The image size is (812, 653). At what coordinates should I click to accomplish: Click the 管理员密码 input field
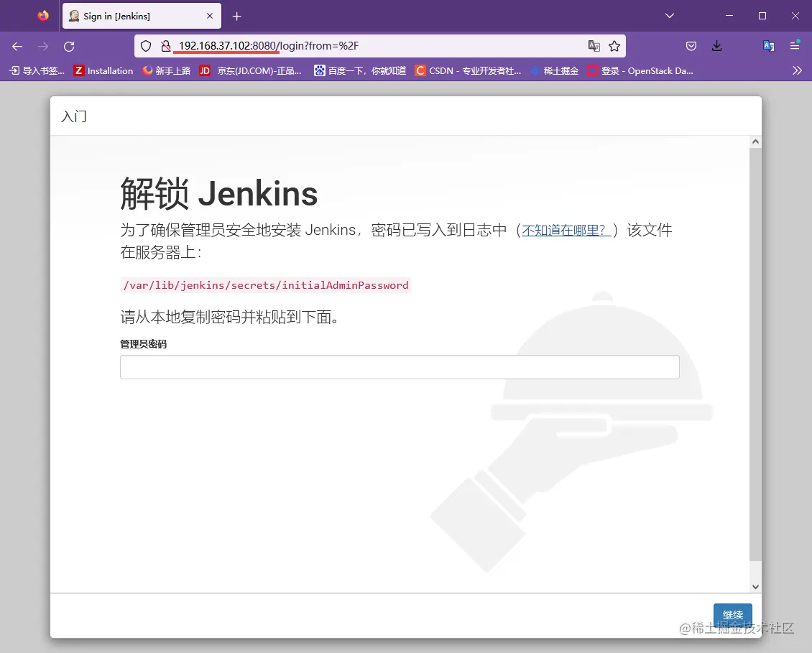[400, 367]
